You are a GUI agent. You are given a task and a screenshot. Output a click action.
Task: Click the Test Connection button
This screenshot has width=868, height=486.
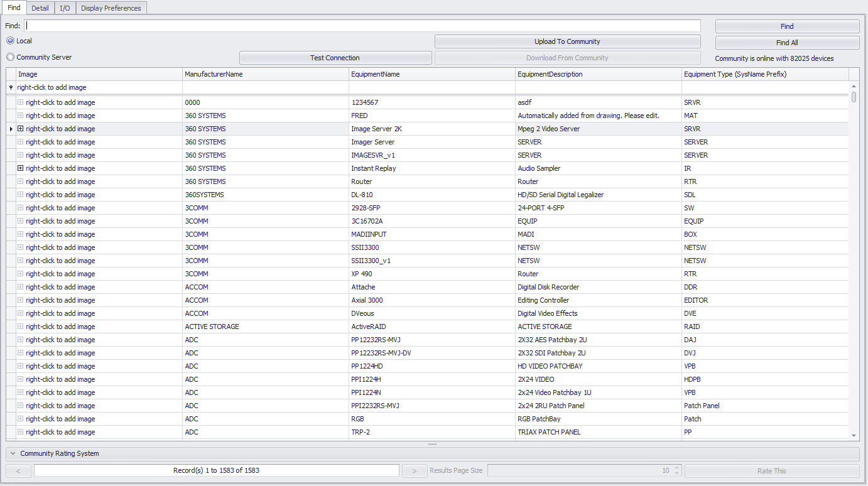(335, 58)
